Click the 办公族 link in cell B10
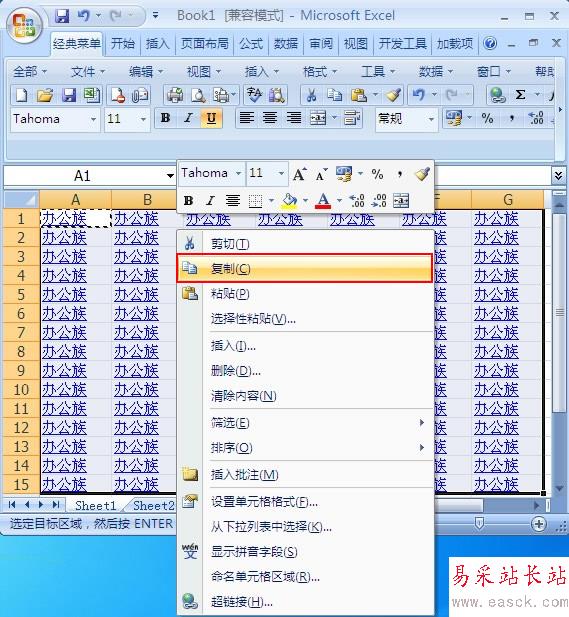Viewport: 569px width, 617px height. coord(136,390)
